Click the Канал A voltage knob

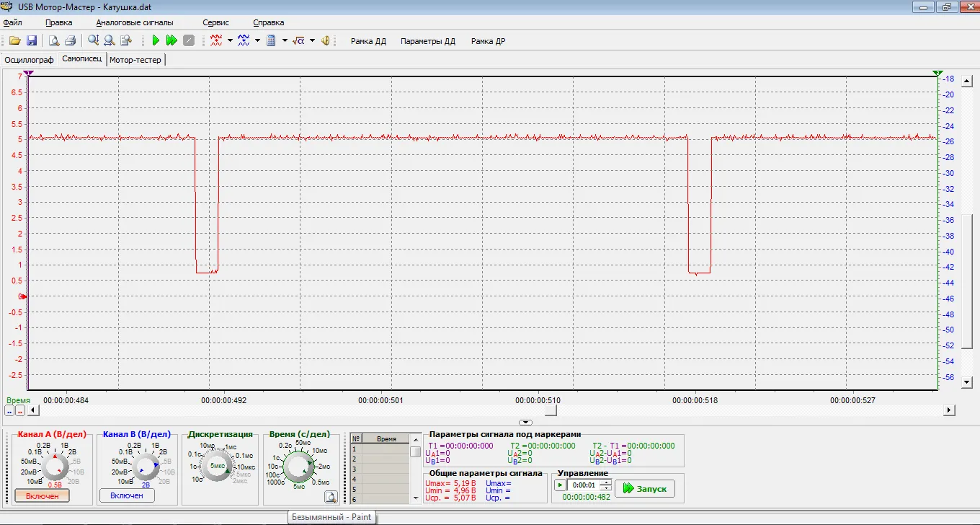(55, 467)
